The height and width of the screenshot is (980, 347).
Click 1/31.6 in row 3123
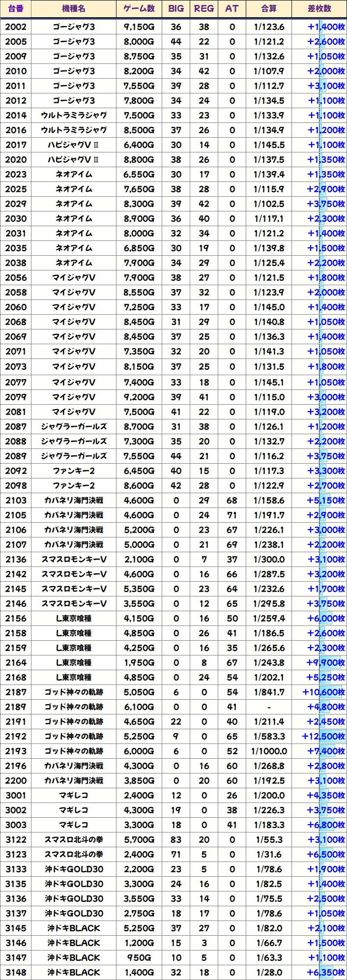point(269,854)
